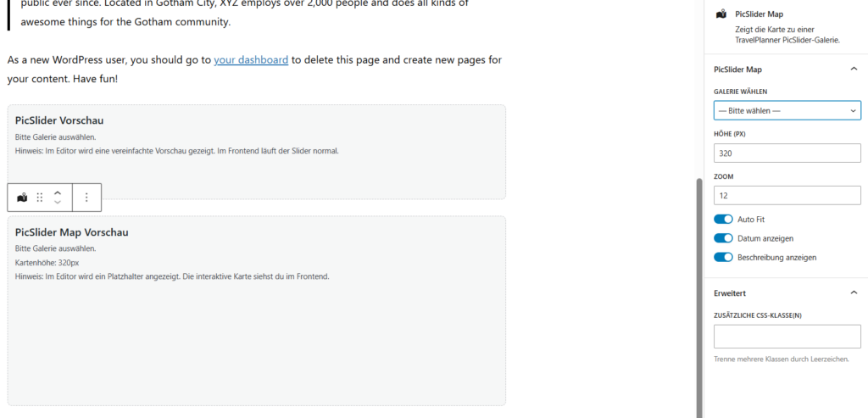
Task: Toggle the Datum anzeigen switch
Action: [723, 238]
